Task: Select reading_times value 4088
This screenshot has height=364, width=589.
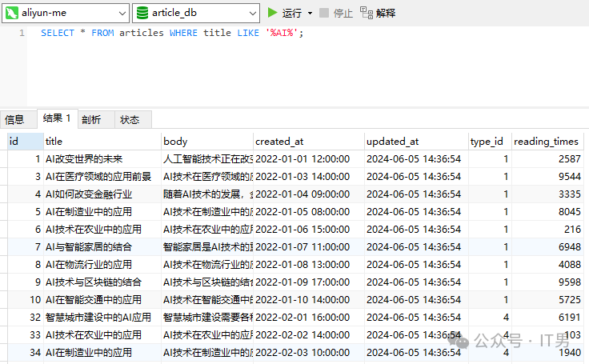Action: click(547, 265)
